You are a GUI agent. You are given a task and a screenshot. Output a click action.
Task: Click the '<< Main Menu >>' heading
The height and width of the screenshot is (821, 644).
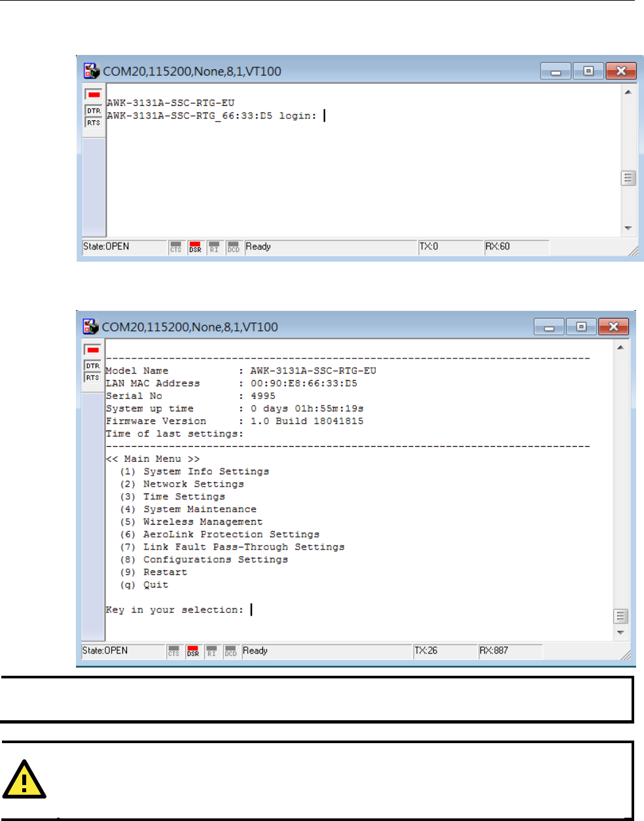152,459
